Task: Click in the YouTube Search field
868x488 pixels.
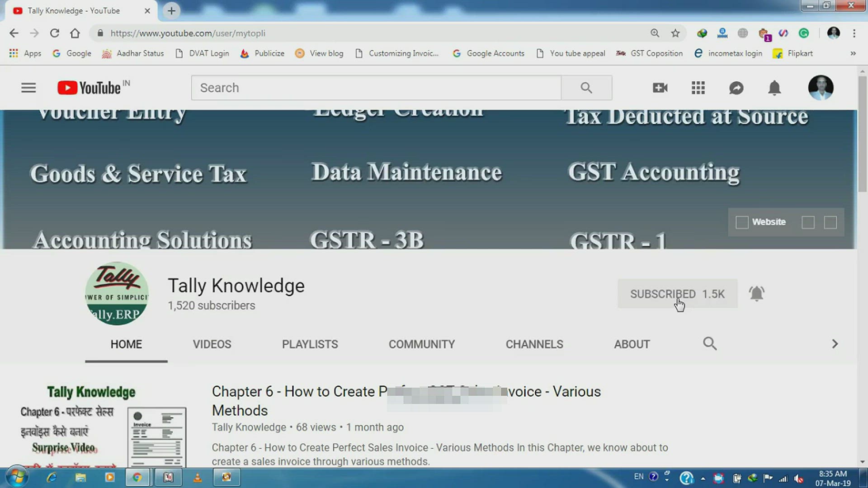Action: pos(376,88)
